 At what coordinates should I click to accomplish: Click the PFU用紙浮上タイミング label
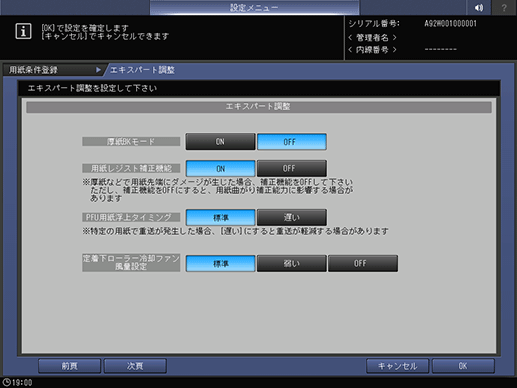131,217
